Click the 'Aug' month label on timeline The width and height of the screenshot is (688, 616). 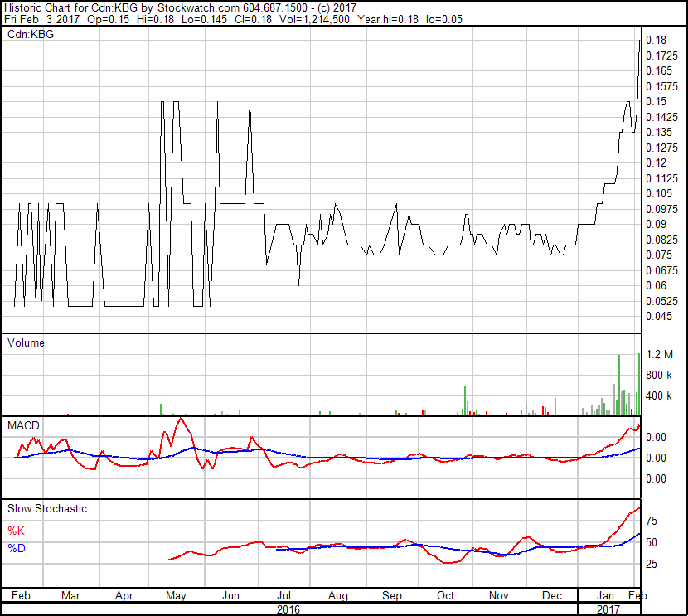point(338,595)
